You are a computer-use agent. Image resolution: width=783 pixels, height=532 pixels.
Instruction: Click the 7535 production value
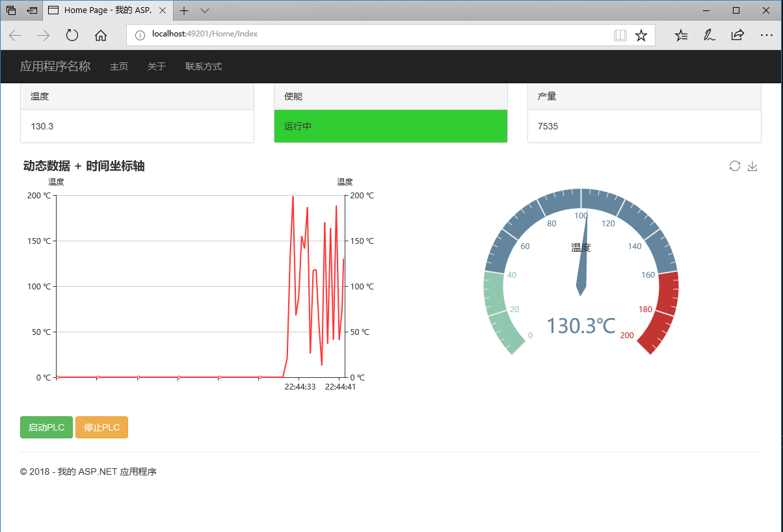pyautogui.click(x=548, y=126)
